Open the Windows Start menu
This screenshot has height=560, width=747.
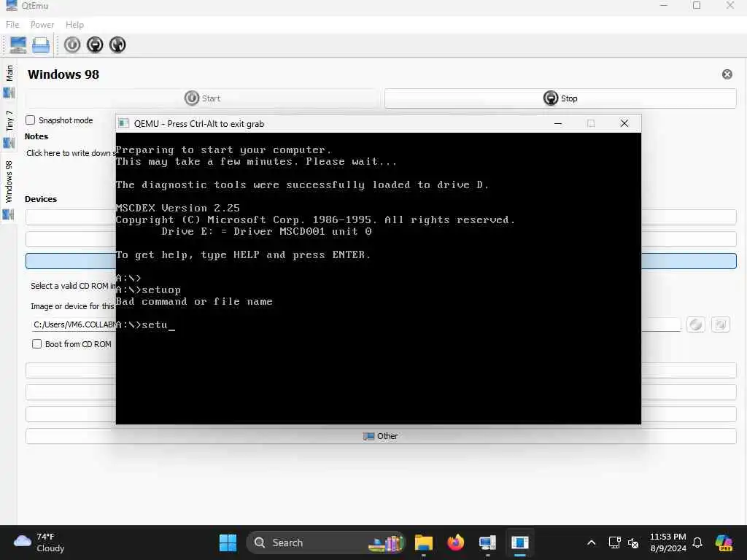[x=228, y=542]
